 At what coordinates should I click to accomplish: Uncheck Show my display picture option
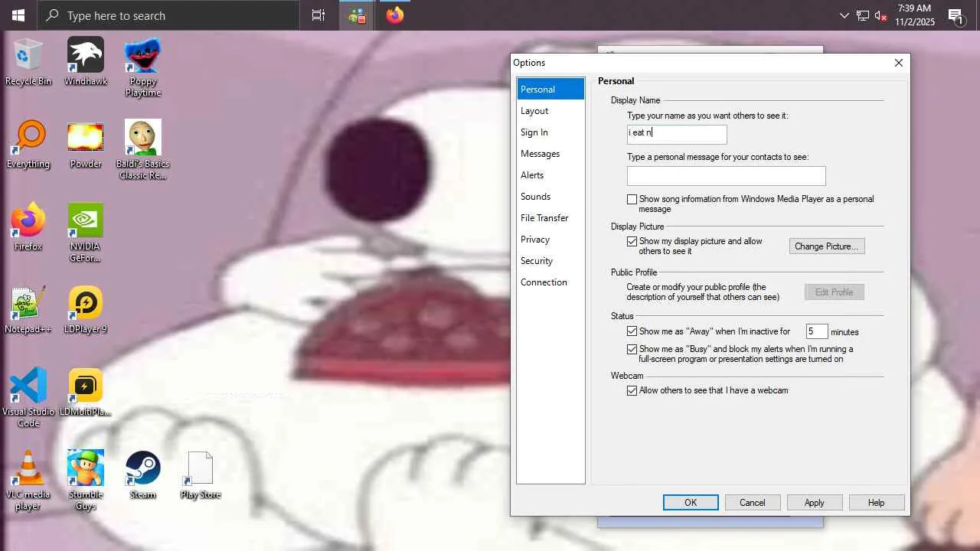pyautogui.click(x=632, y=241)
